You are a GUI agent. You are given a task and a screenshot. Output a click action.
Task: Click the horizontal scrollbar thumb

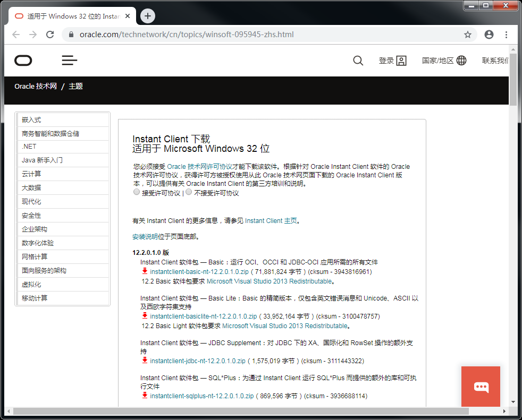coord(241,412)
